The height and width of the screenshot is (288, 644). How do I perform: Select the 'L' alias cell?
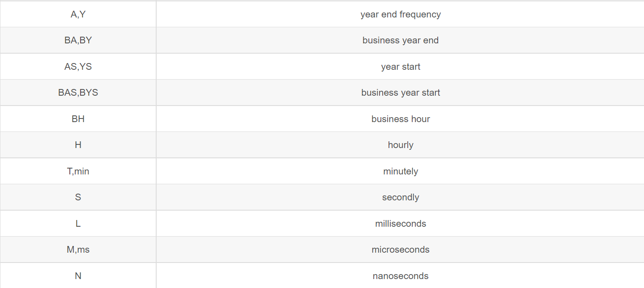coord(78,224)
